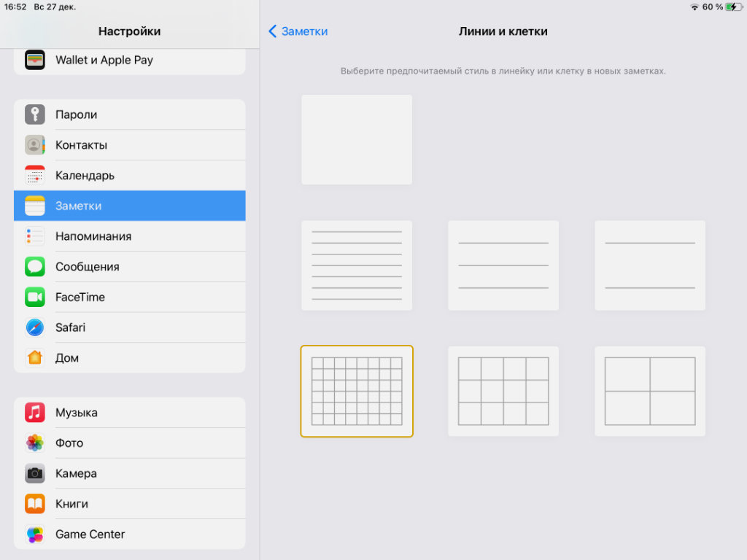Open Календарь settings
747x560 pixels.
point(130,175)
